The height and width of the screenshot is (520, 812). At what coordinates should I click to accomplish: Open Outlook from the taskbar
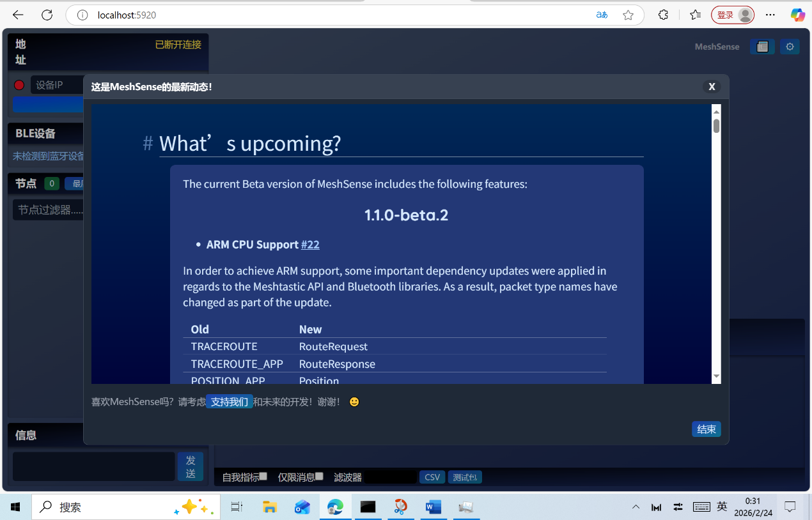coord(302,507)
